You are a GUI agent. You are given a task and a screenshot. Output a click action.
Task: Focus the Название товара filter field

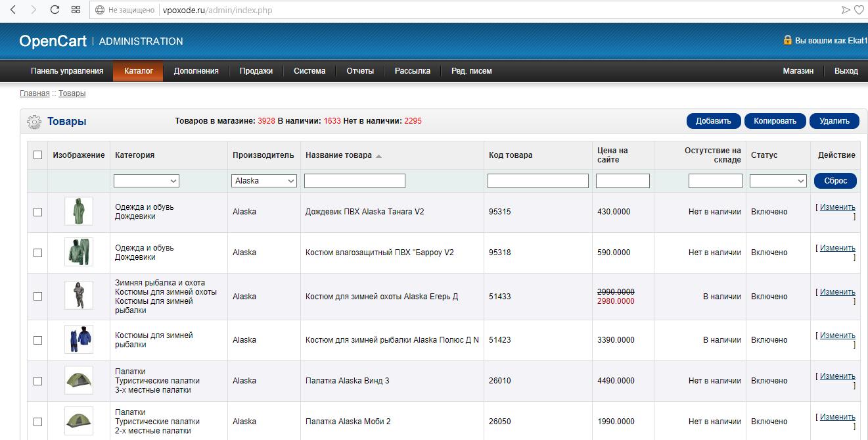[x=355, y=181]
